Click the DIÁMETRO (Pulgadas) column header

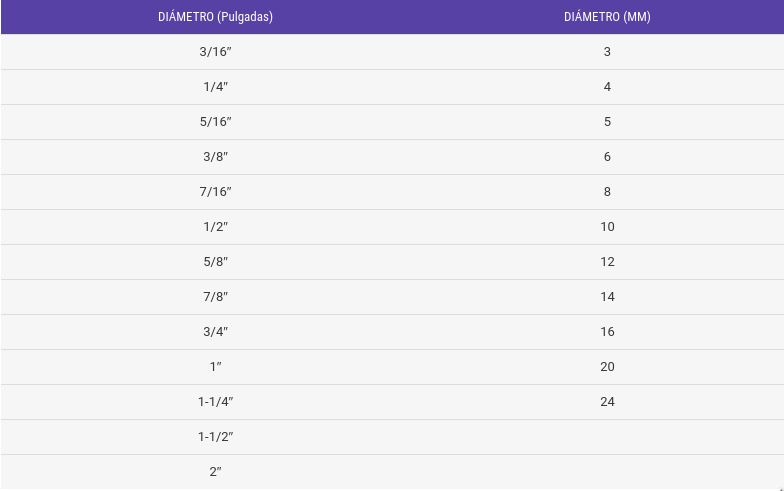(x=215, y=17)
